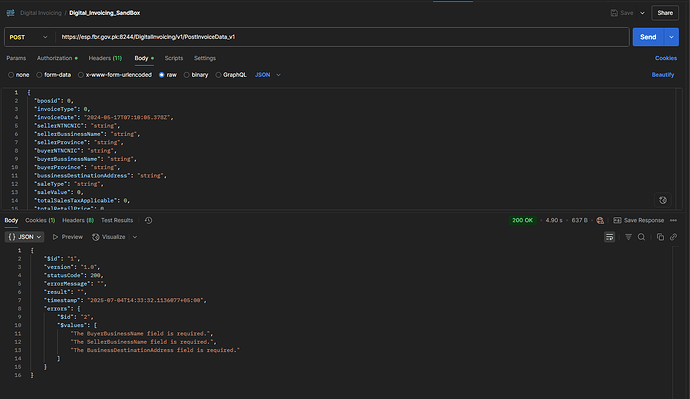This screenshot has width=690, height=399.
Task: Send the request with Send button
Action: click(x=648, y=37)
